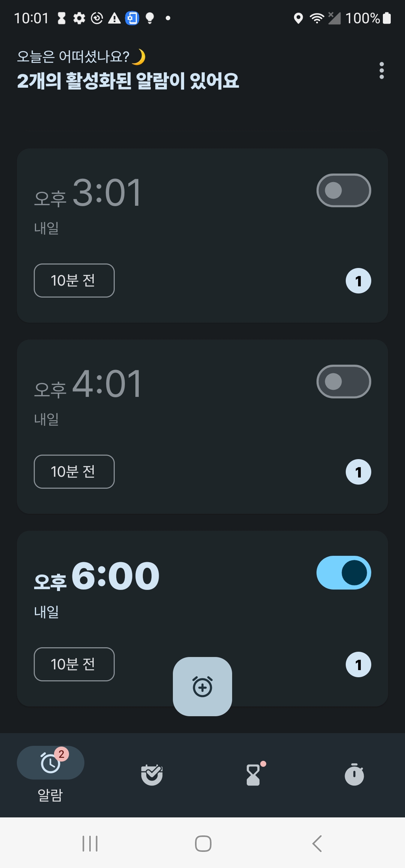Tap the number 1 badge on the 3:01 alarm
The width and height of the screenshot is (405, 868).
click(x=358, y=281)
